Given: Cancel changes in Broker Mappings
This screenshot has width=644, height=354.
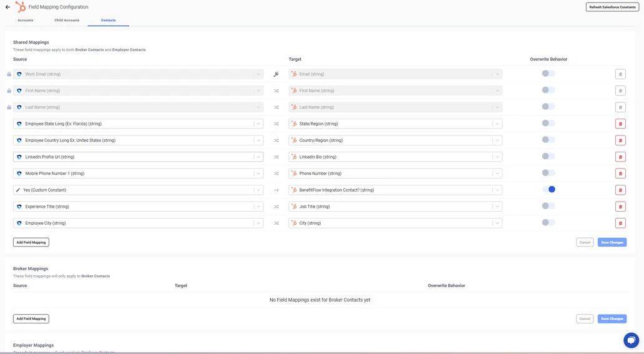Looking at the screenshot, I should point(585,318).
